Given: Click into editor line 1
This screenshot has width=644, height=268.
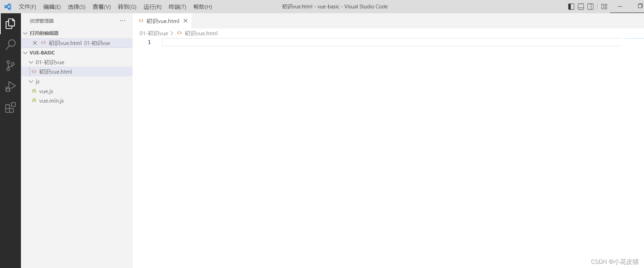Looking at the screenshot, I should 392,42.
